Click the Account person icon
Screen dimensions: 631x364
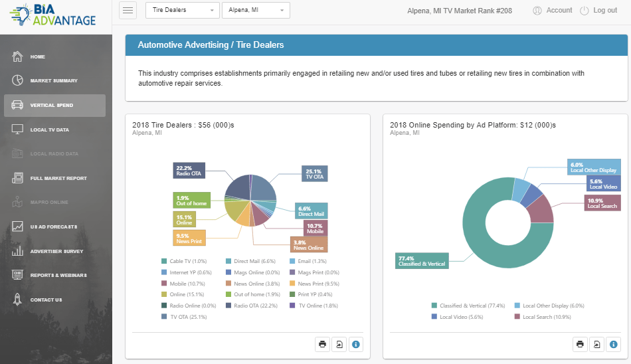click(x=537, y=11)
